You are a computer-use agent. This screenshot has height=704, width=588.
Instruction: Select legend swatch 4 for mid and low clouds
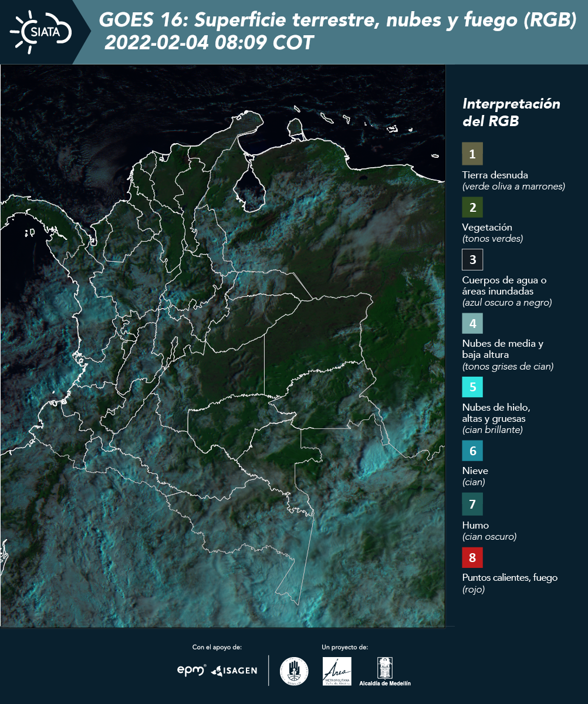tap(472, 323)
